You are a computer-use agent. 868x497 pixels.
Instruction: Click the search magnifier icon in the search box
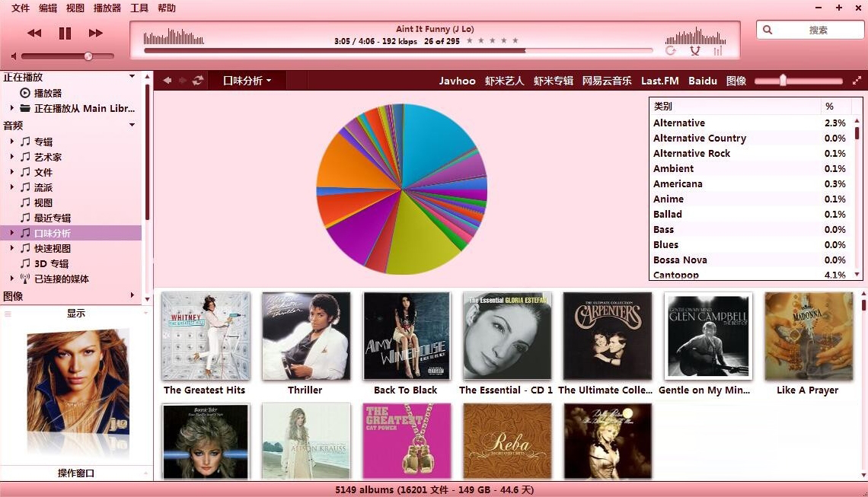767,29
